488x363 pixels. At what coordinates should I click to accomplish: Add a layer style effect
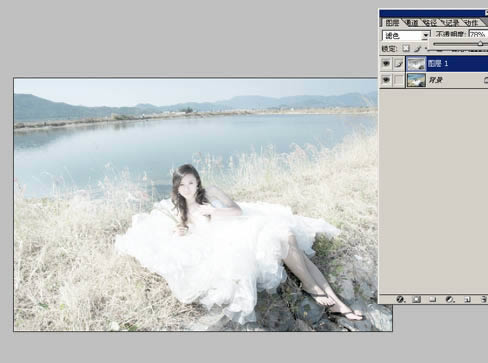pos(400,299)
